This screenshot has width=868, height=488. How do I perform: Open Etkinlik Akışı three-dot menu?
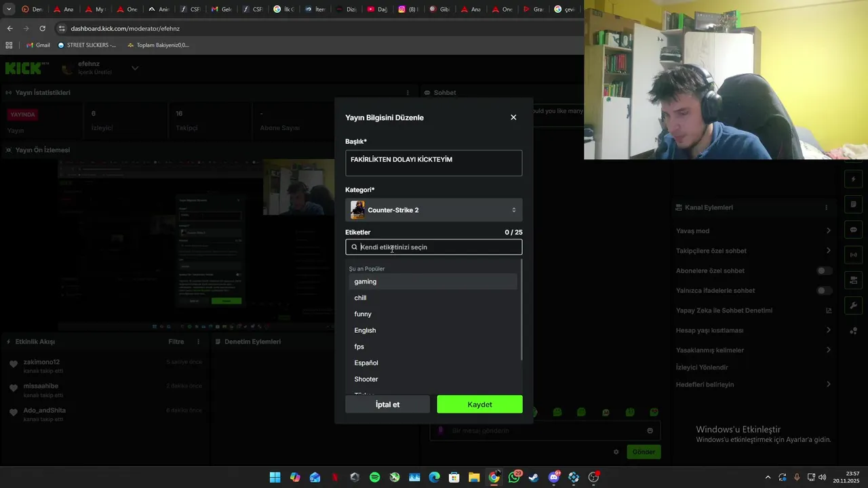(199, 342)
